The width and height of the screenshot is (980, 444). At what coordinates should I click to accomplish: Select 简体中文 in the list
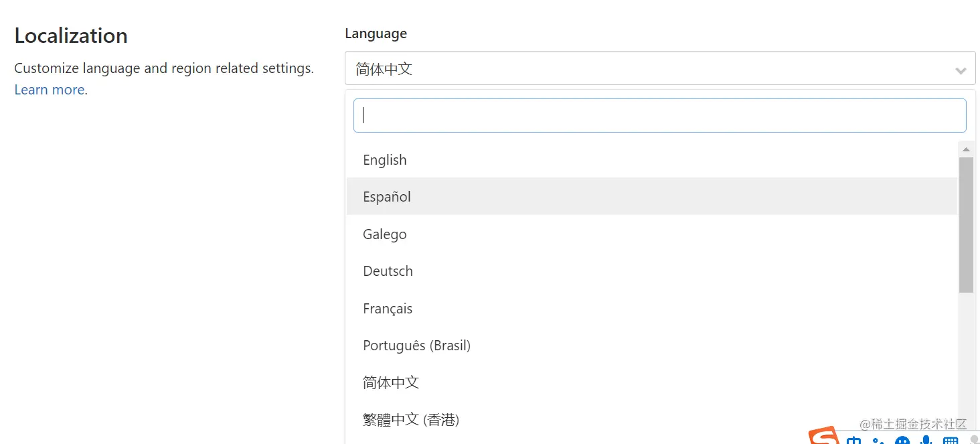click(391, 382)
